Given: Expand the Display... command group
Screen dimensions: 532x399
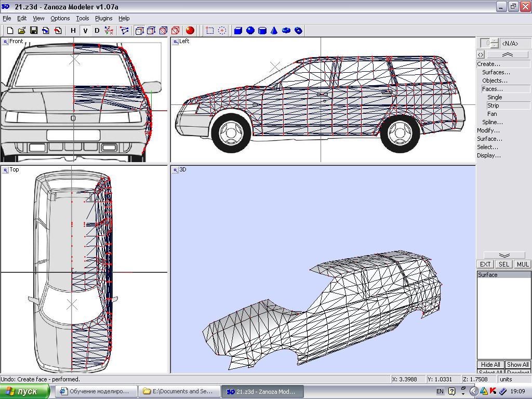Looking at the screenshot, I should (488, 155).
